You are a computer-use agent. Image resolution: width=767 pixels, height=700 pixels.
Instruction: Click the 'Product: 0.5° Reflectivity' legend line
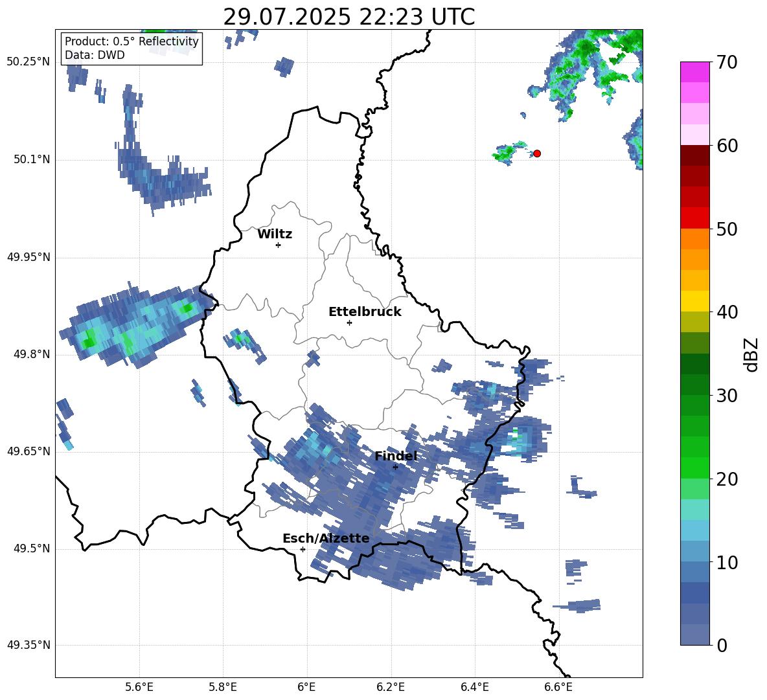(132, 41)
